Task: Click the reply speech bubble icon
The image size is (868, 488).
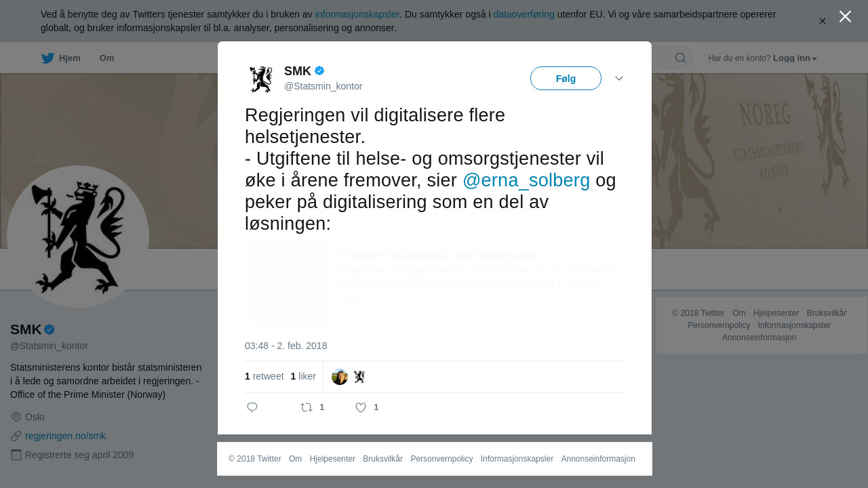Action: click(252, 407)
